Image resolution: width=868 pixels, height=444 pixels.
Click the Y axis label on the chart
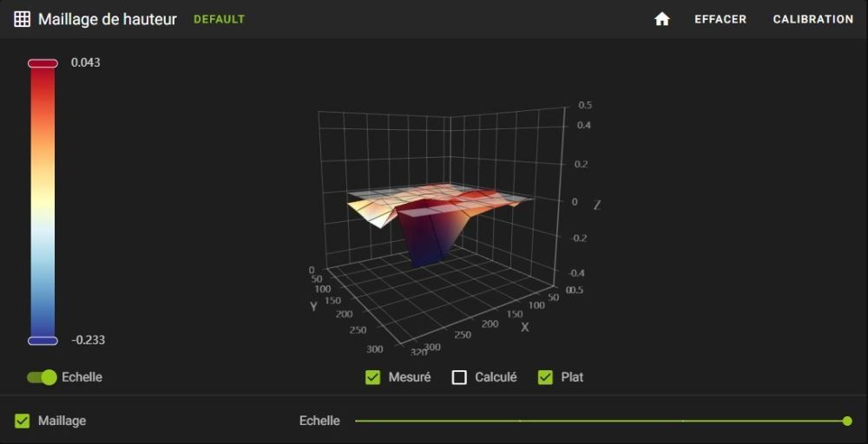tap(313, 306)
